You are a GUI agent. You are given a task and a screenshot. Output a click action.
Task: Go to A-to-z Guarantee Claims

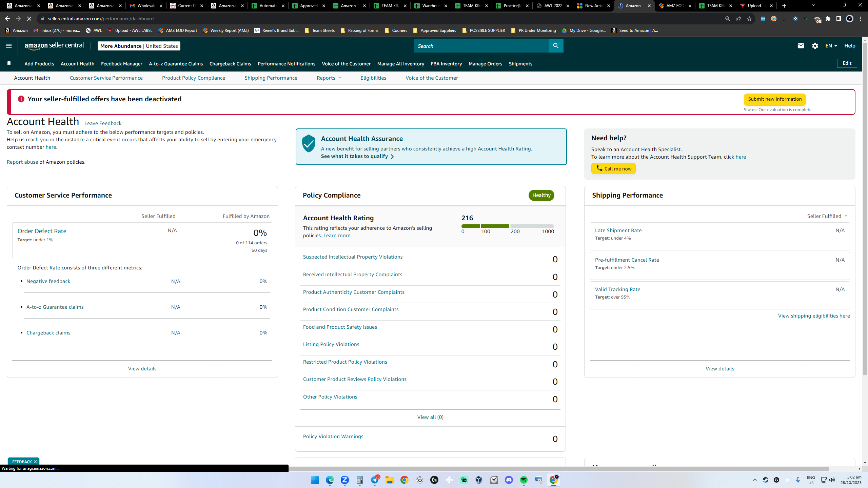[176, 64]
